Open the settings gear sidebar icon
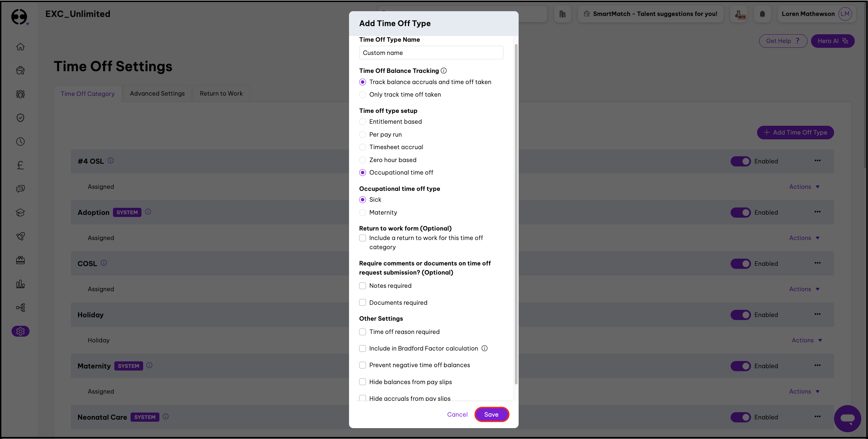Viewport: 868px width, 439px height. 20,331
